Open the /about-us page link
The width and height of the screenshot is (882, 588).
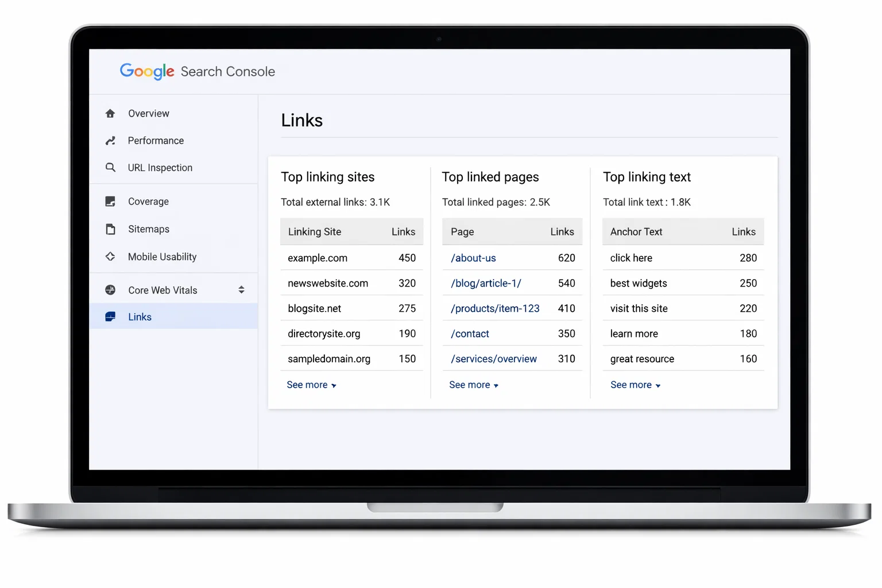coord(473,258)
